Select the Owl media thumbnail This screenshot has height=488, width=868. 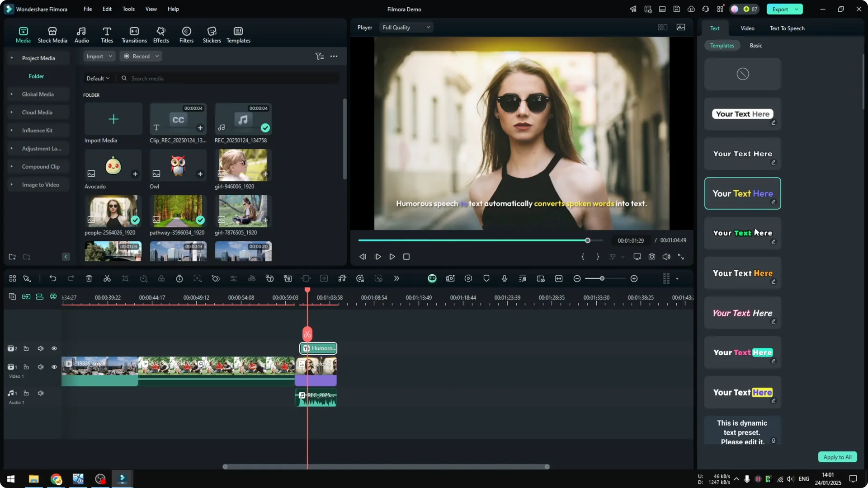tap(178, 165)
